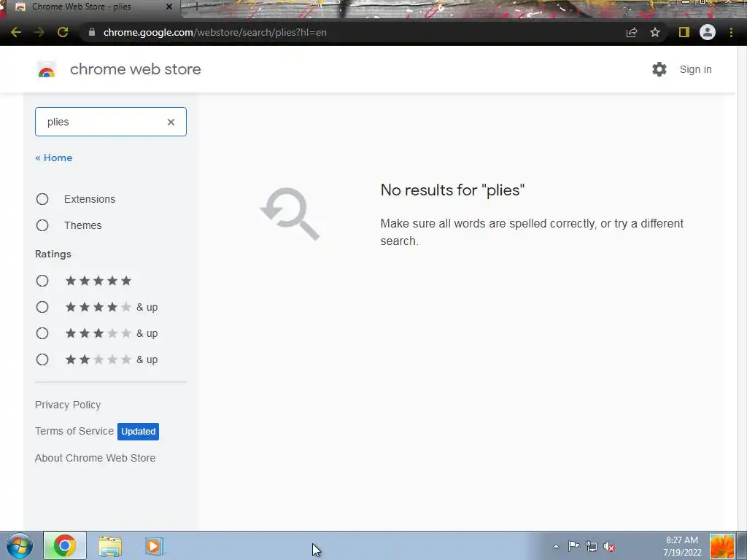The width and height of the screenshot is (747, 560).
Task: Open Chrome's three-dot menu
Action: (x=731, y=32)
